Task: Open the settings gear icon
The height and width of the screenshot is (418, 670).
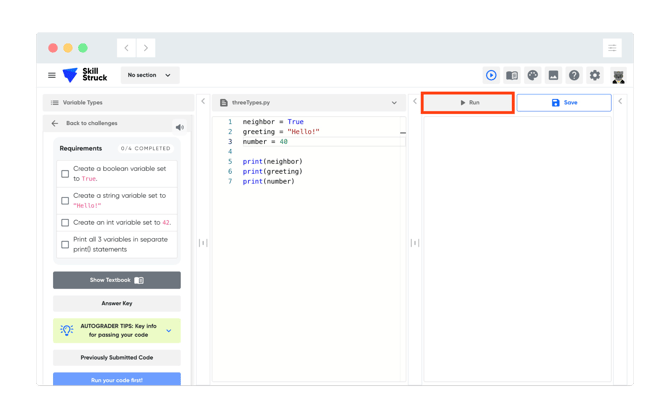Action: click(x=595, y=76)
